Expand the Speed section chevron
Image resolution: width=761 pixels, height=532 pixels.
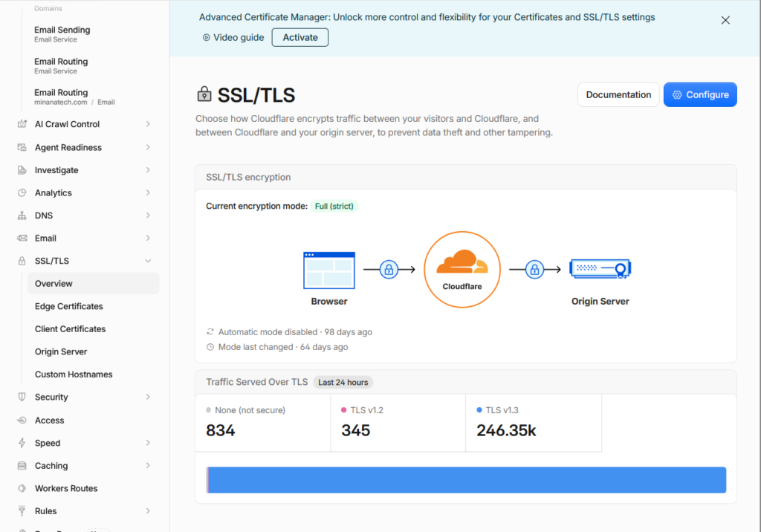(148, 443)
